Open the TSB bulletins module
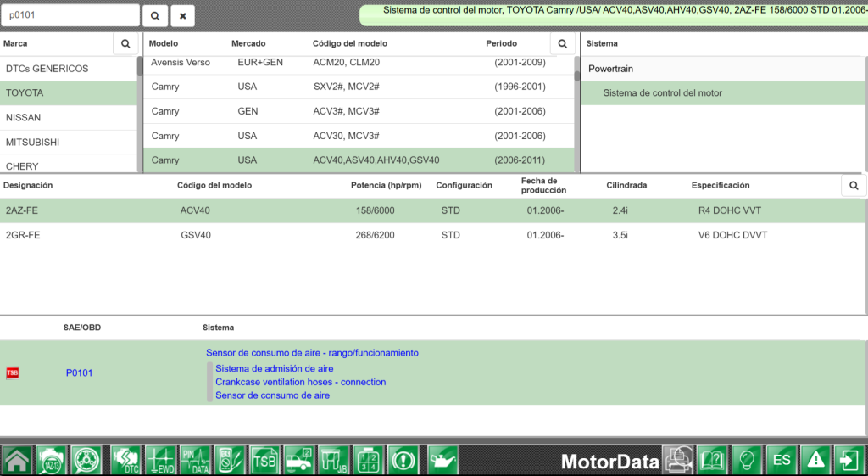Image resolution: width=868 pixels, height=476 pixels. click(264, 460)
